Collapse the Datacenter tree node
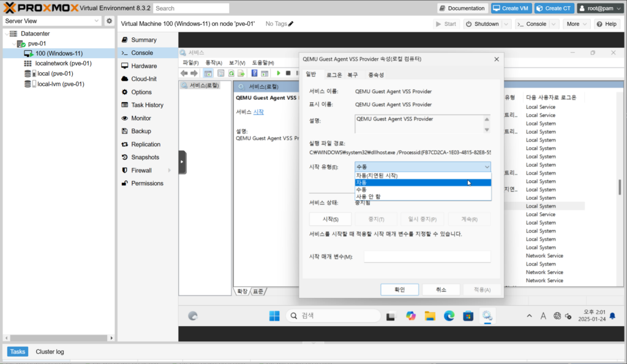The image size is (627, 364). [7, 34]
